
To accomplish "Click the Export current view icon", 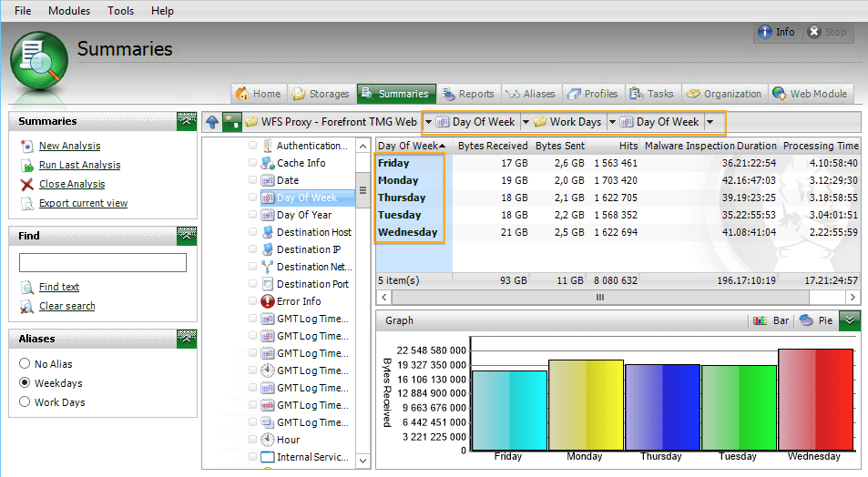I will pos(26,204).
